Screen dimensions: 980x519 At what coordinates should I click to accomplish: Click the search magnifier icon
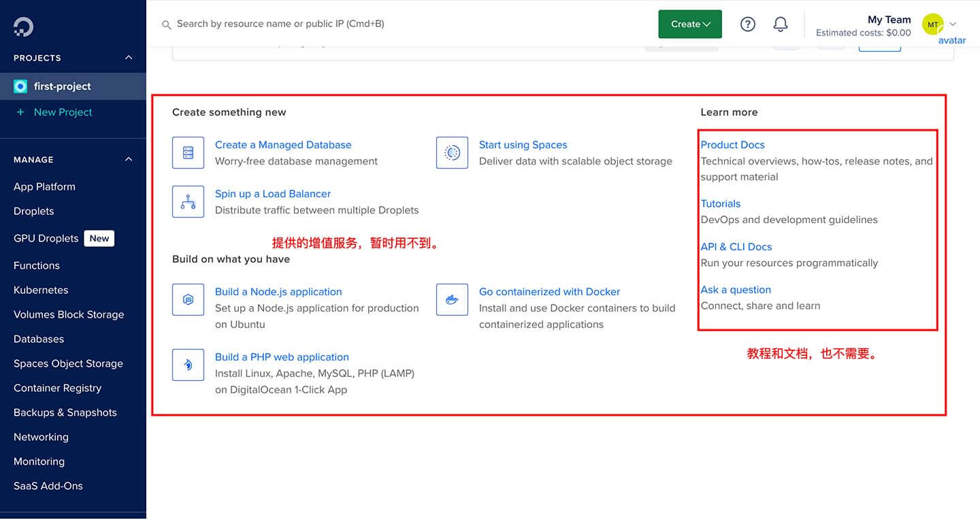click(x=166, y=24)
